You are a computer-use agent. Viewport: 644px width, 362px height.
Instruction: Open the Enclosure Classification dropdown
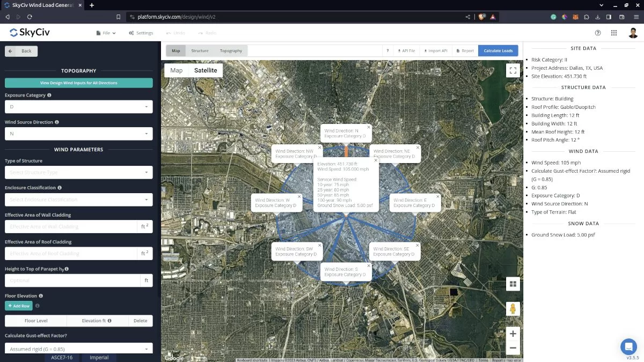(79, 200)
